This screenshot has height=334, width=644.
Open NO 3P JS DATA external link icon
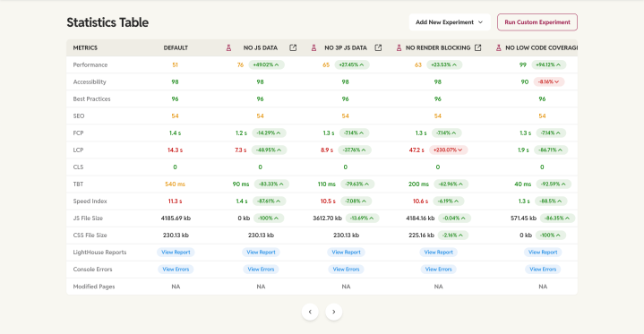pos(378,47)
